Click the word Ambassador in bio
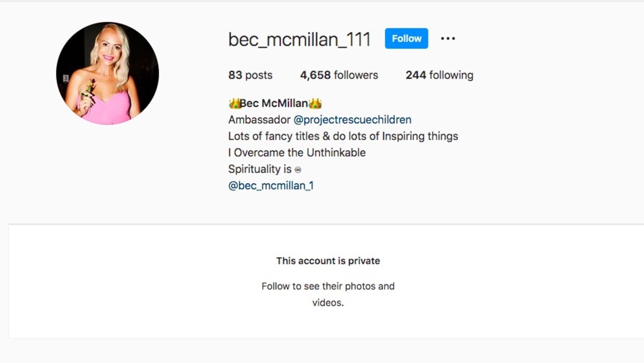 point(259,120)
